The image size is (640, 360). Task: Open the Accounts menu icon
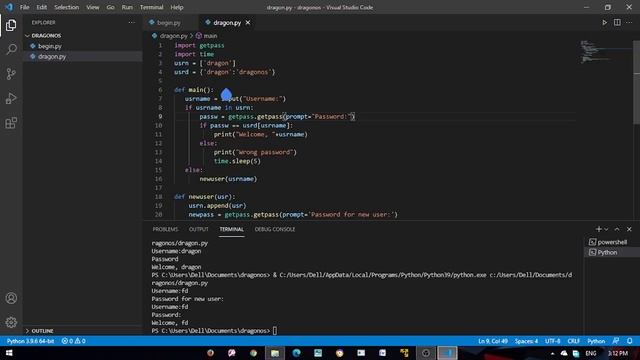(11, 298)
